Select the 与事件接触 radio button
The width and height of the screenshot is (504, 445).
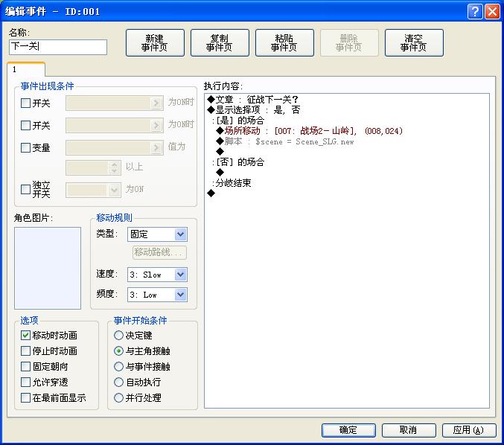tap(118, 366)
